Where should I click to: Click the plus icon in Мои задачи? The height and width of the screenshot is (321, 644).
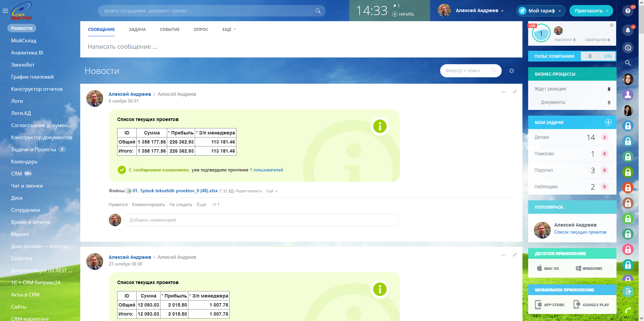608,122
